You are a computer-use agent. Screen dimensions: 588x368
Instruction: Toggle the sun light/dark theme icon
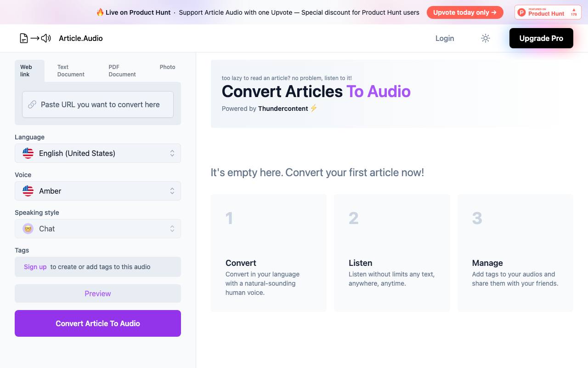(x=486, y=38)
